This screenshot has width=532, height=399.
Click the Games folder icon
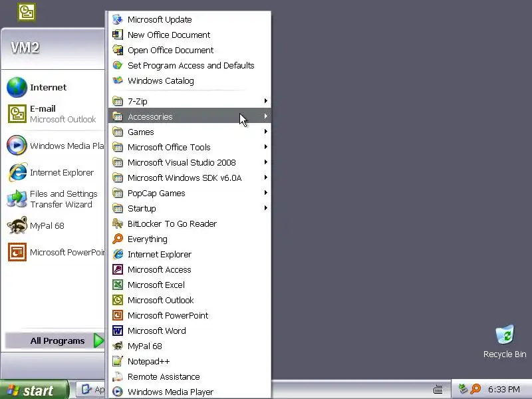coord(118,132)
